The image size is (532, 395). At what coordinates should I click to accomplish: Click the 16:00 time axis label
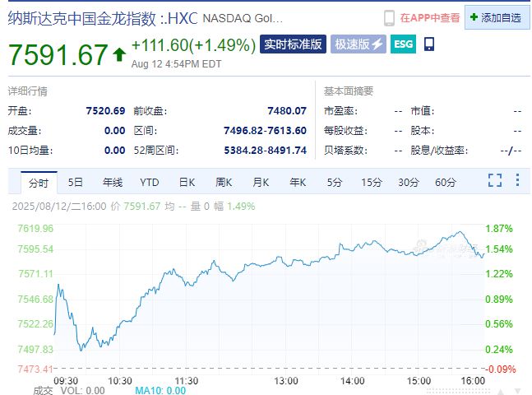(473, 381)
